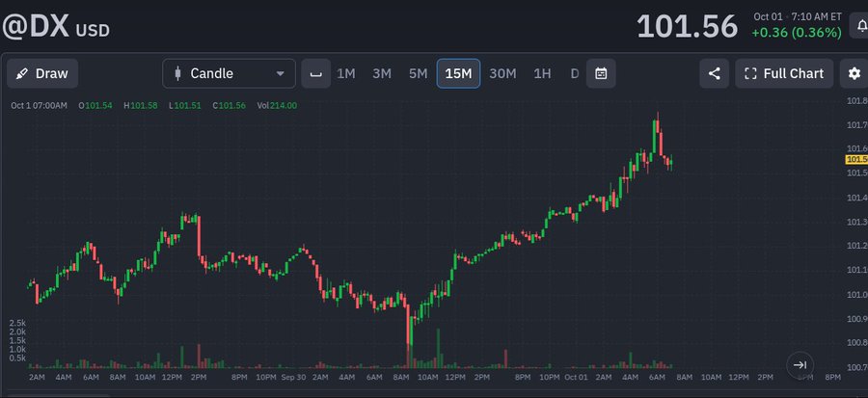Open chart settings gear
Screen dimensions: 868x398
(x=854, y=73)
